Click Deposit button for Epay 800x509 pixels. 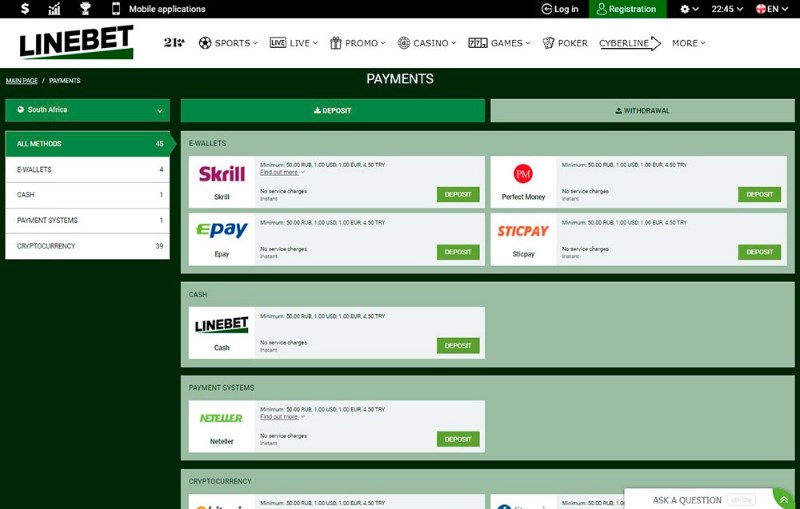(458, 252)
